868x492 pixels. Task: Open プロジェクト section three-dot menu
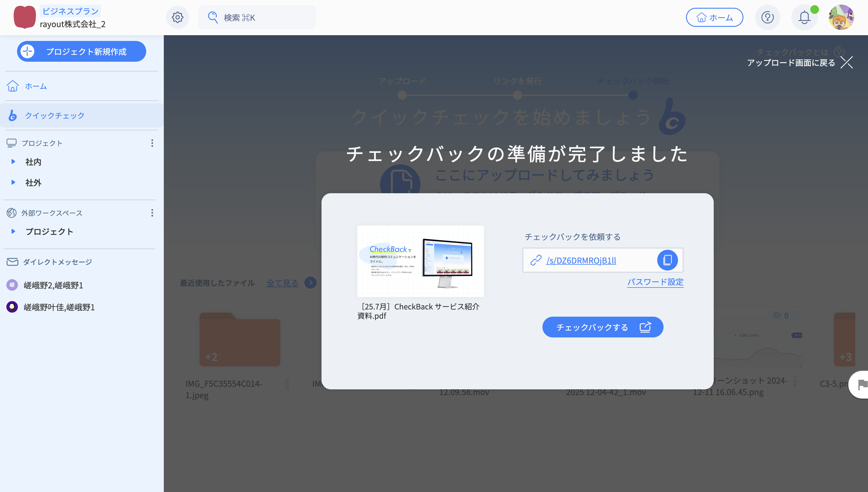click(x=152, y=143)
